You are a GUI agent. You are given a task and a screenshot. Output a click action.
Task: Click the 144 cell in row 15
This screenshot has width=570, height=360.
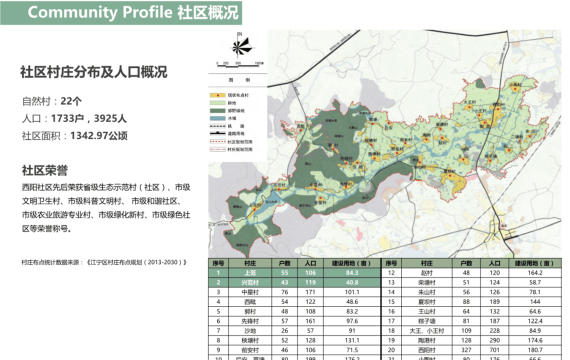pyautogui.click(x=535, y=302)
